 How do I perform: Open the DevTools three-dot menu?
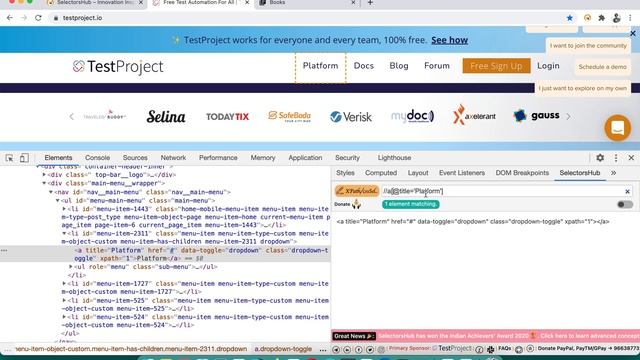616,158
